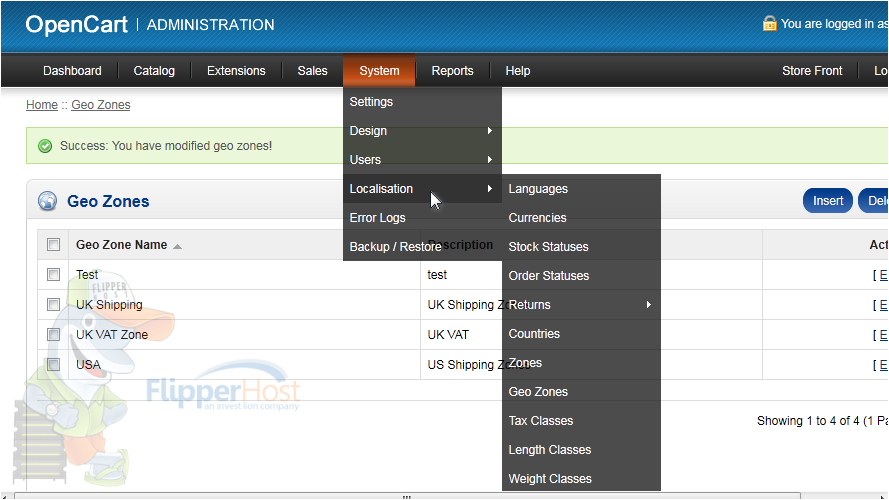
Task: Click the 'Success: You have modified geo zones!' message
Action: [166, 146]
